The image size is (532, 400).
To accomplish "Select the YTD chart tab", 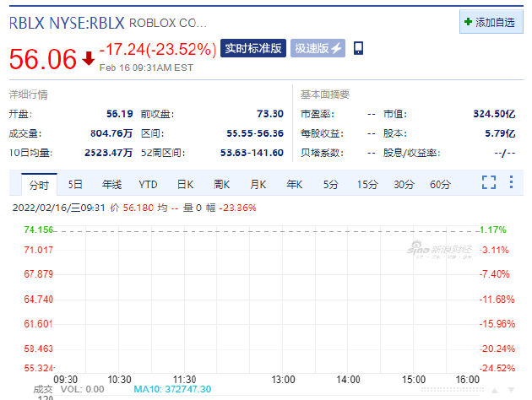I will [148, 185].
